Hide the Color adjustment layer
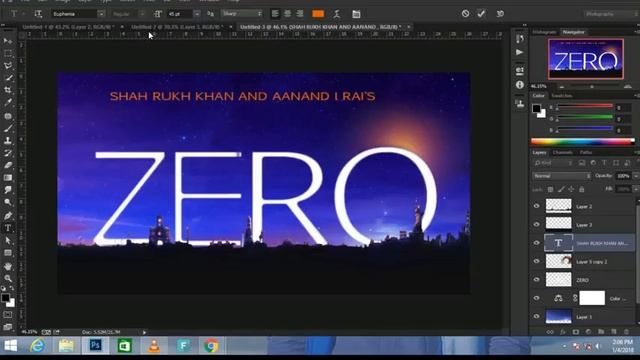 (x=536, y=298)
